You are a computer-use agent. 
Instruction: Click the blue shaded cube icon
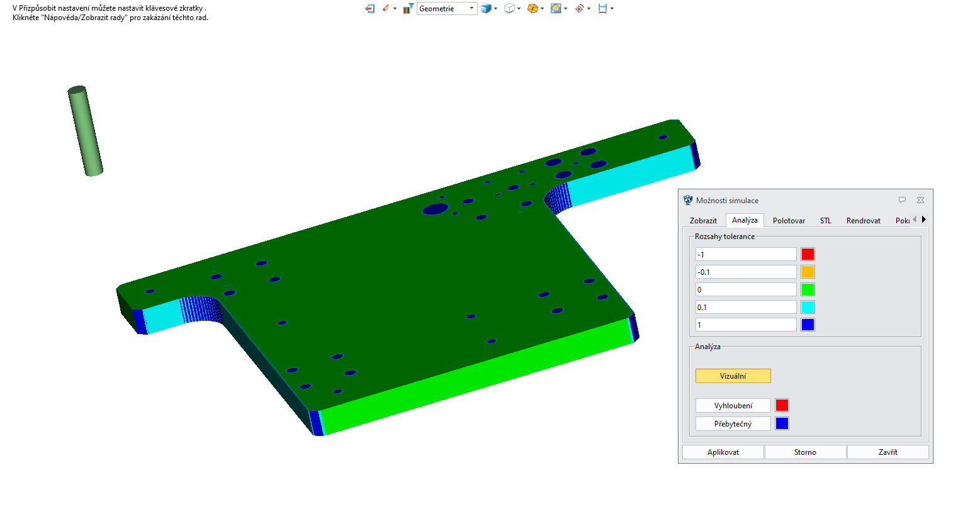coord(486,9)
